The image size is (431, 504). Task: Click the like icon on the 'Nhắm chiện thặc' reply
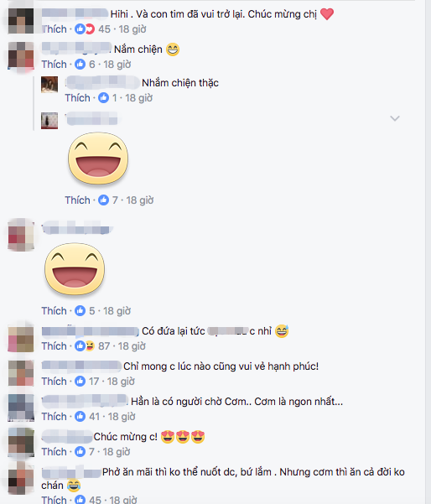click(103, 98)
